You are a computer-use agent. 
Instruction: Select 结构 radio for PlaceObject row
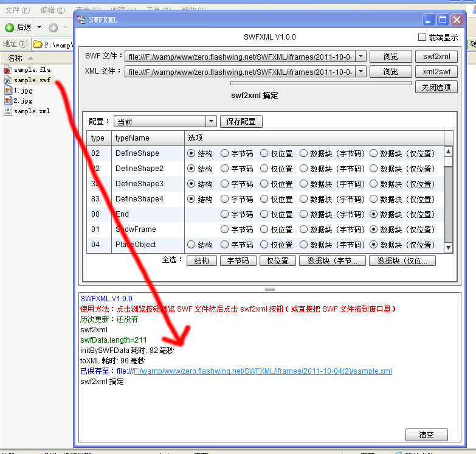point(191,244)
